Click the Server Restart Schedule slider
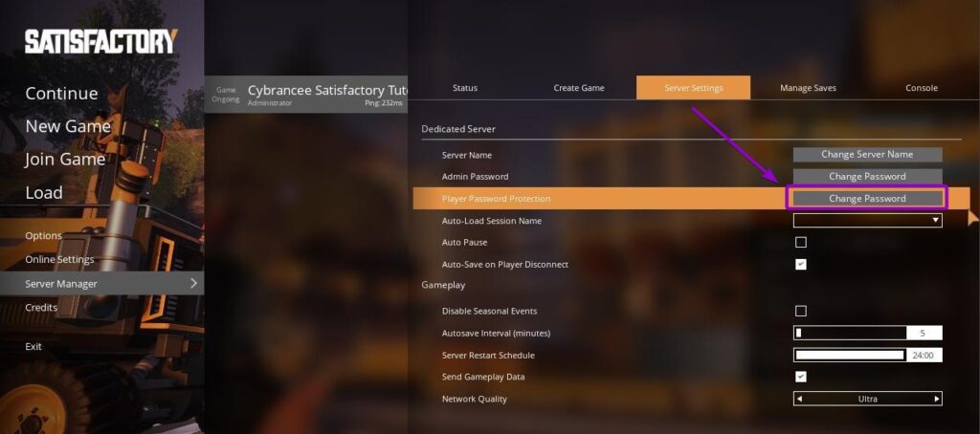 850,356
